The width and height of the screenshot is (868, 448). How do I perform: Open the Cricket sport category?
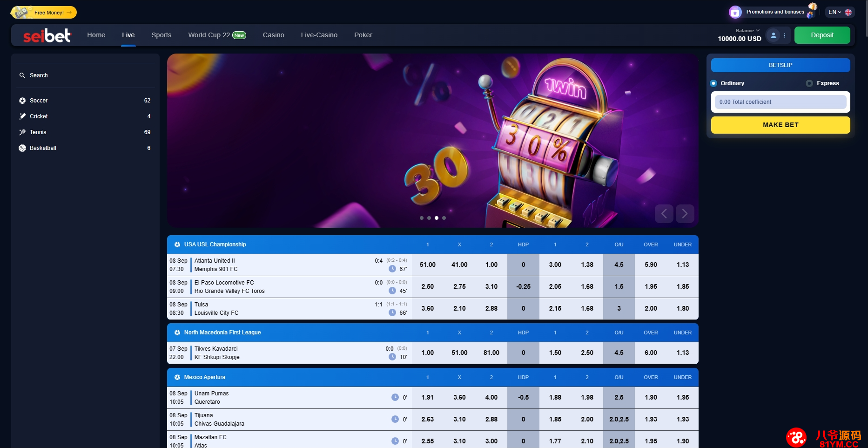[x=85, y=116]
